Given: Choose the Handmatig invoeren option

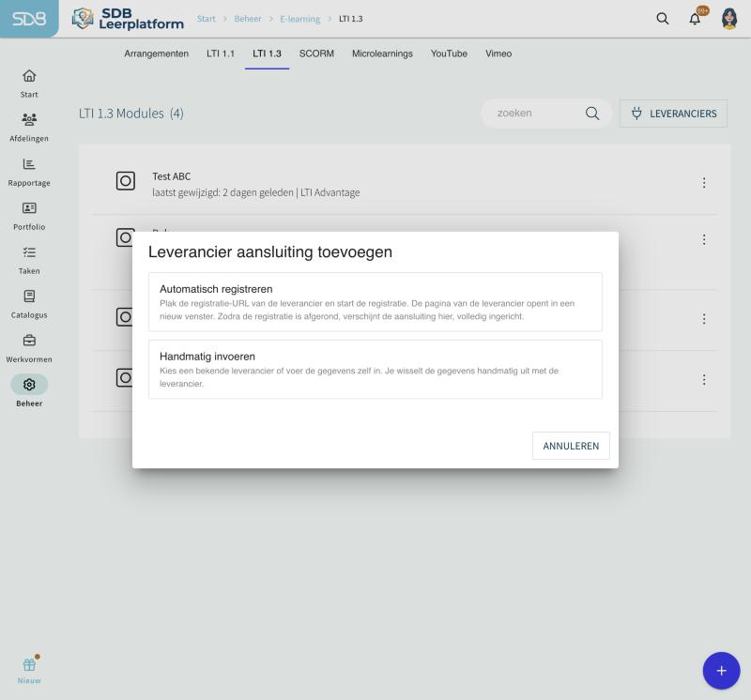Looking at the screenshot, I should (375, 369).
